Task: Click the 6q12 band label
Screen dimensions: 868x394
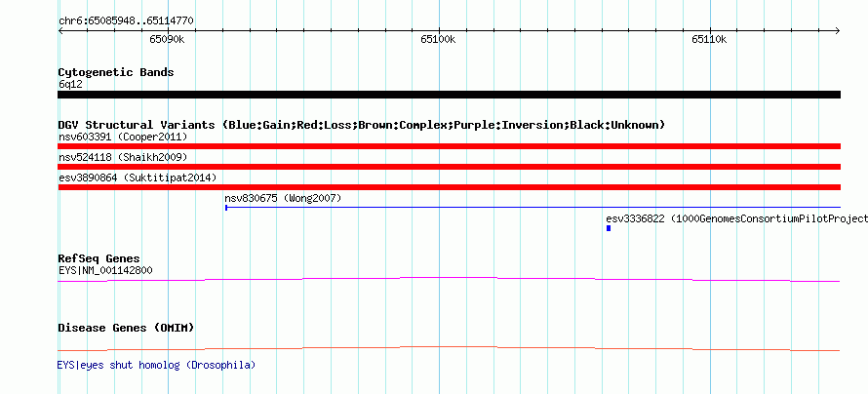Action: click(x=70, y=85)
